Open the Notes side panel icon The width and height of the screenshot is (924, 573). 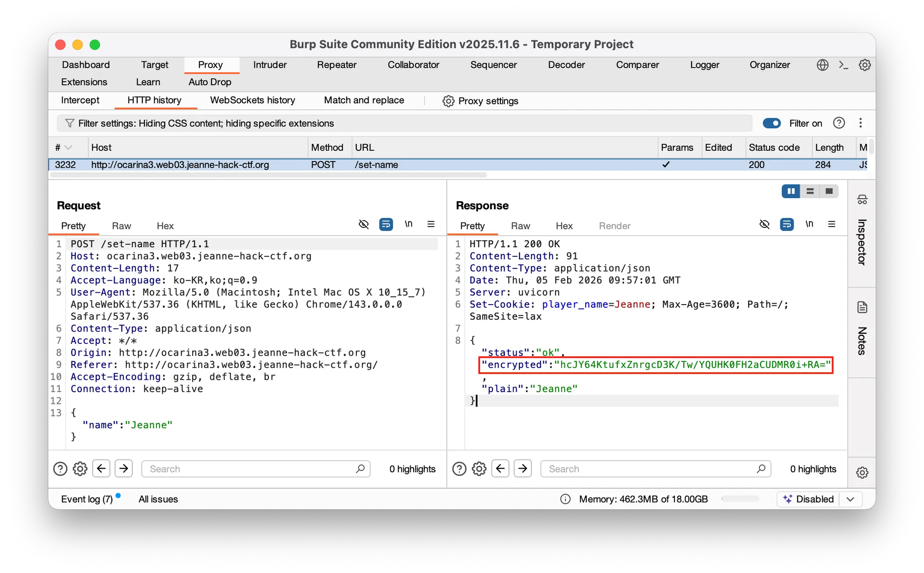coord(862,308)
